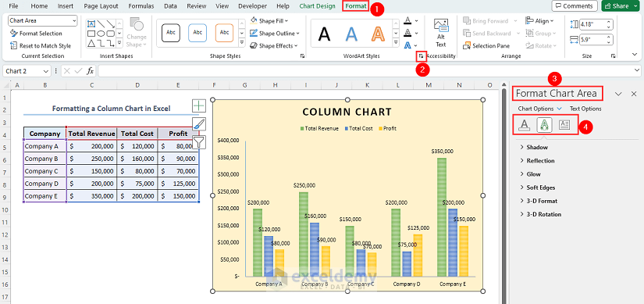Select the Text Effects icon in pane
644x304 pixels.
pyautogui.click(x=544, y=125)
